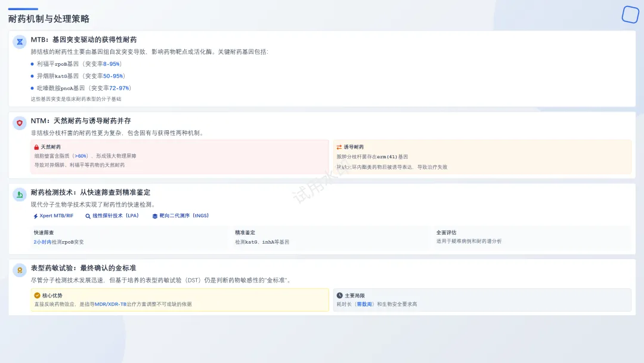644x363 pixels.
Task: Click the 全面评估 column label
Action: point(447,233)
